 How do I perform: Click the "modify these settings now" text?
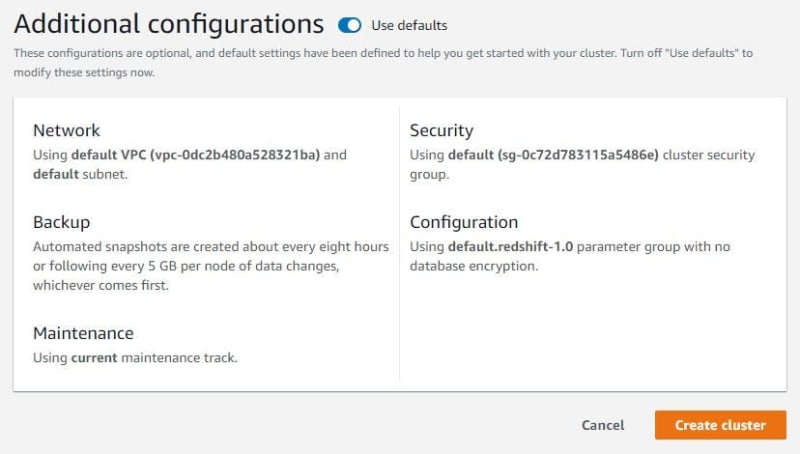click(84, 72)
